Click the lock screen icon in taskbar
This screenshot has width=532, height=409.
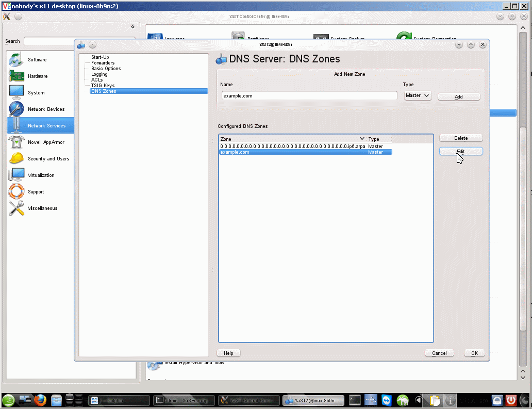[x=497, y=401]
